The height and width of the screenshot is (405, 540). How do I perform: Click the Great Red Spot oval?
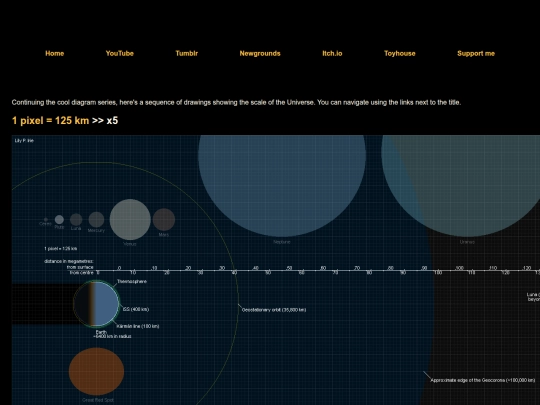pos(96,371)
